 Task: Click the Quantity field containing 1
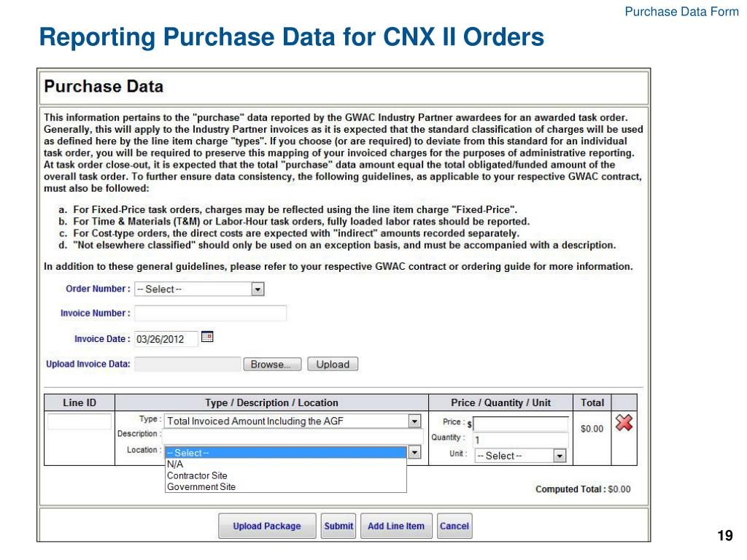[521, 440]
